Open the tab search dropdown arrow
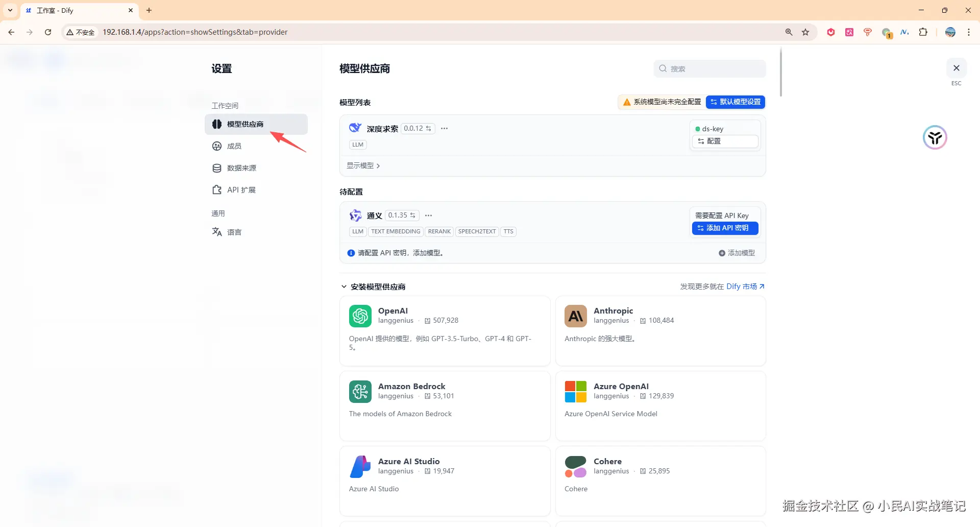This screenshot has width=980, height=527. click(x=10, y=10)
